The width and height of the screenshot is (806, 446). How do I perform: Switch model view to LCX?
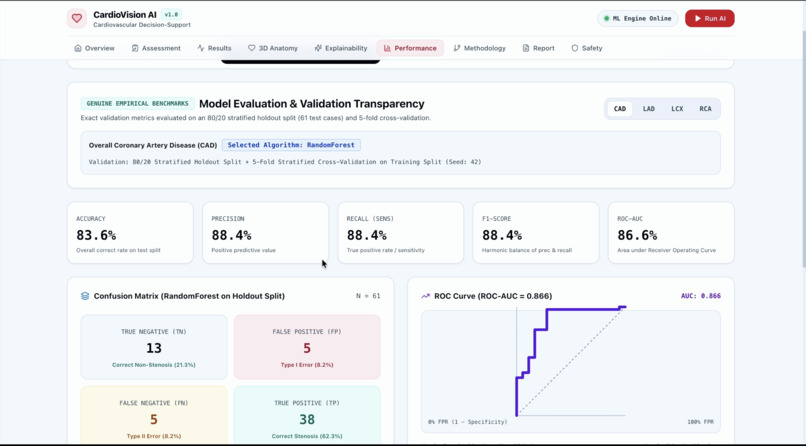coord(677,108)
